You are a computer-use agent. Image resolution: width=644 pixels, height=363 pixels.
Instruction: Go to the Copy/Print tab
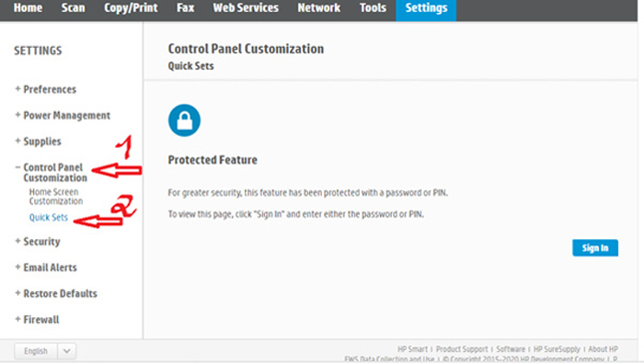click(131, 7)
